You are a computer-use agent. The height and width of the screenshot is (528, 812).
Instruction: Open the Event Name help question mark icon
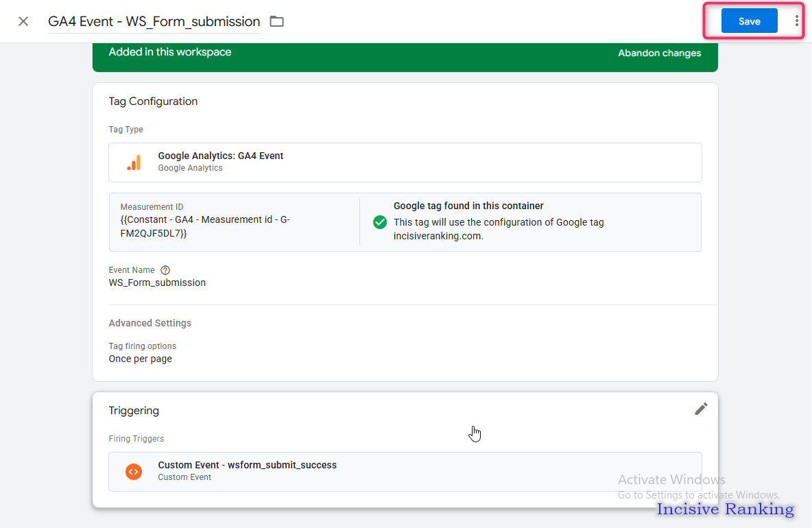[x=165, y=270]
